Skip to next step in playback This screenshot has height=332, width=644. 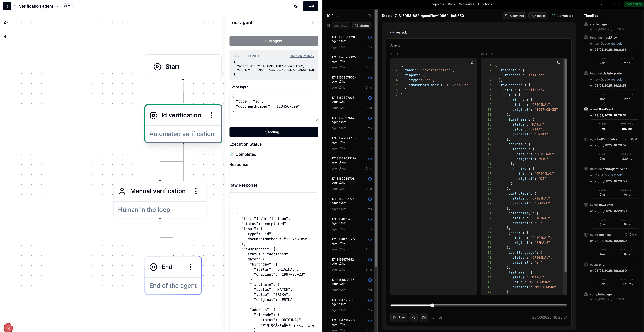[424, 317]
